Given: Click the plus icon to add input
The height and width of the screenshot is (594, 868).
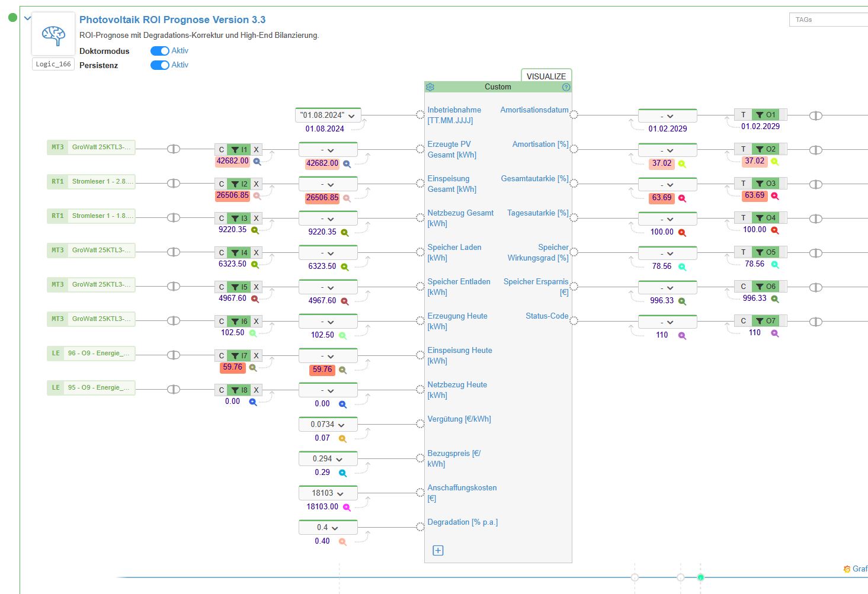Looking at the screenshot, I should click(438, 551).
